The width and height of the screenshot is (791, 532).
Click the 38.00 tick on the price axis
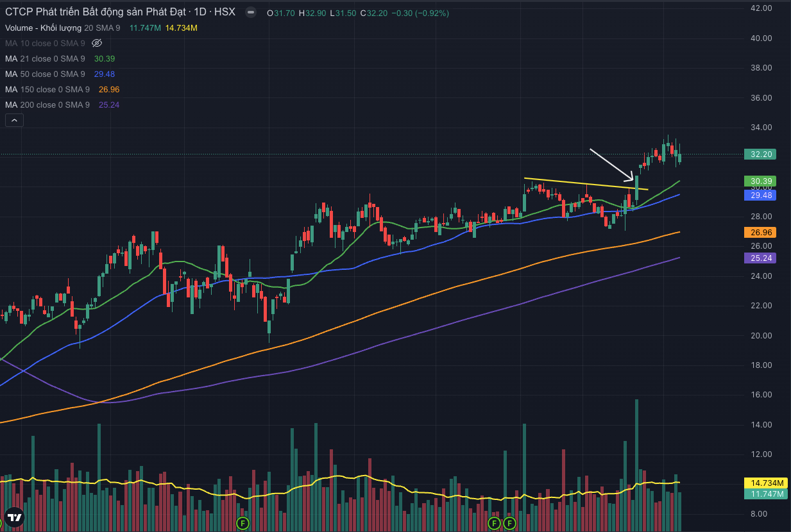coord(760,68)
